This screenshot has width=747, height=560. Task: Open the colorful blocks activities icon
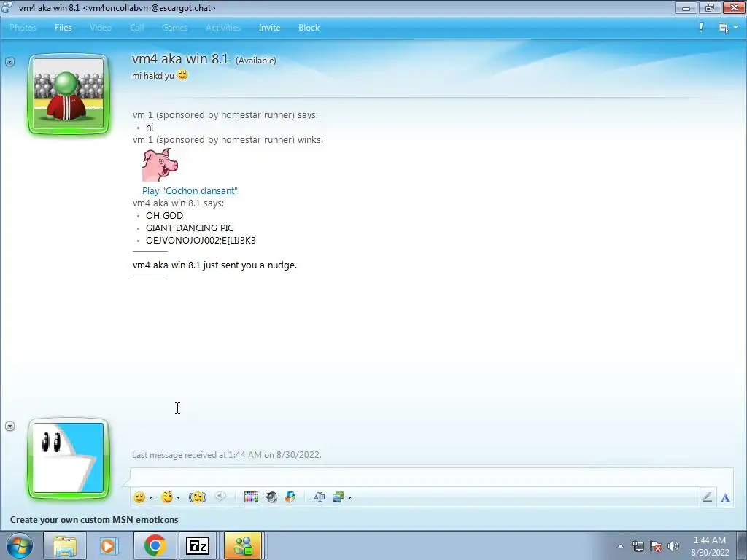290,497
